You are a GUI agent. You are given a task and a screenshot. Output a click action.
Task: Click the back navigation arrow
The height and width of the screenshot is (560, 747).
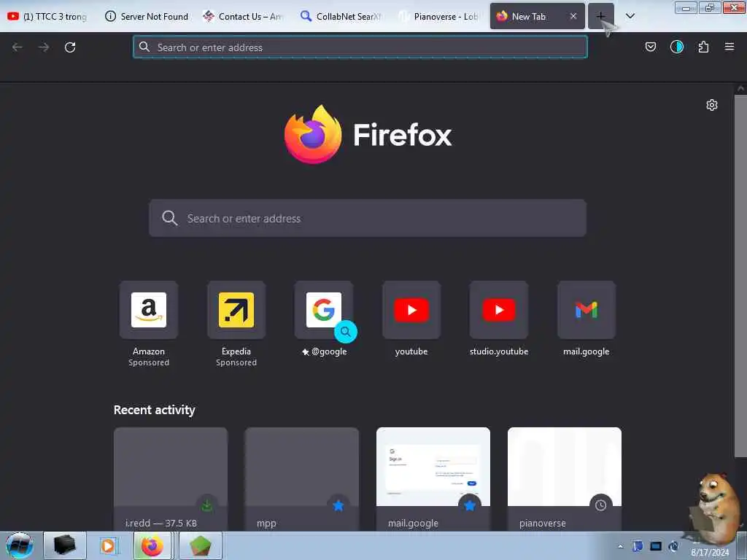click(x=18, y=47)
